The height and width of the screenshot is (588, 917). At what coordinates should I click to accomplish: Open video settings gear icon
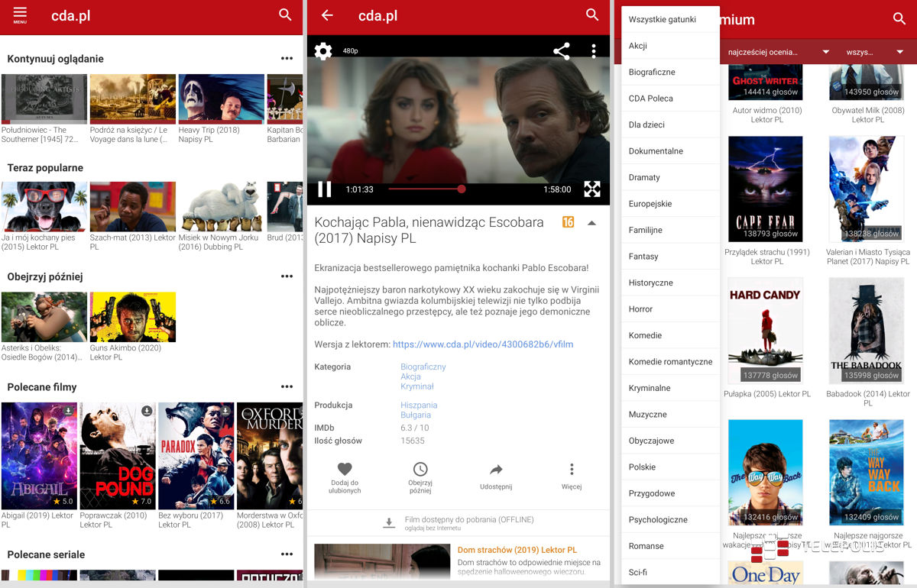pos(323,51)
